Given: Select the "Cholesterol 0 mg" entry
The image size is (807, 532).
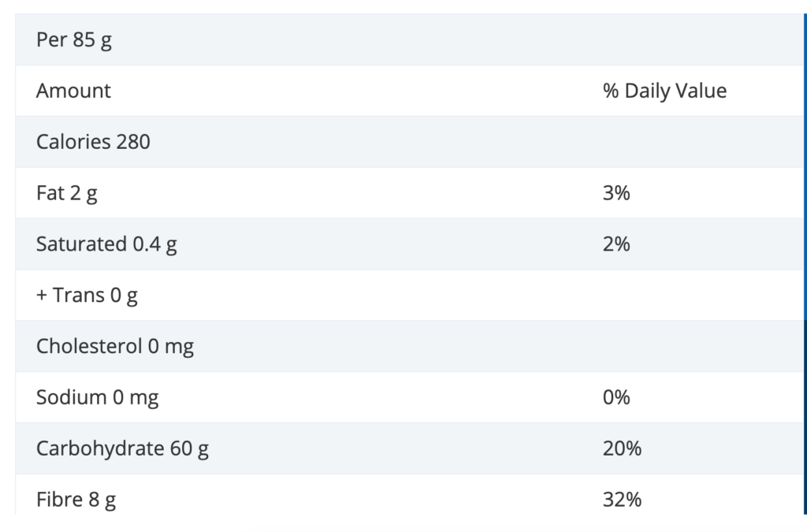Looking at the screenshot, I should 115,347.
